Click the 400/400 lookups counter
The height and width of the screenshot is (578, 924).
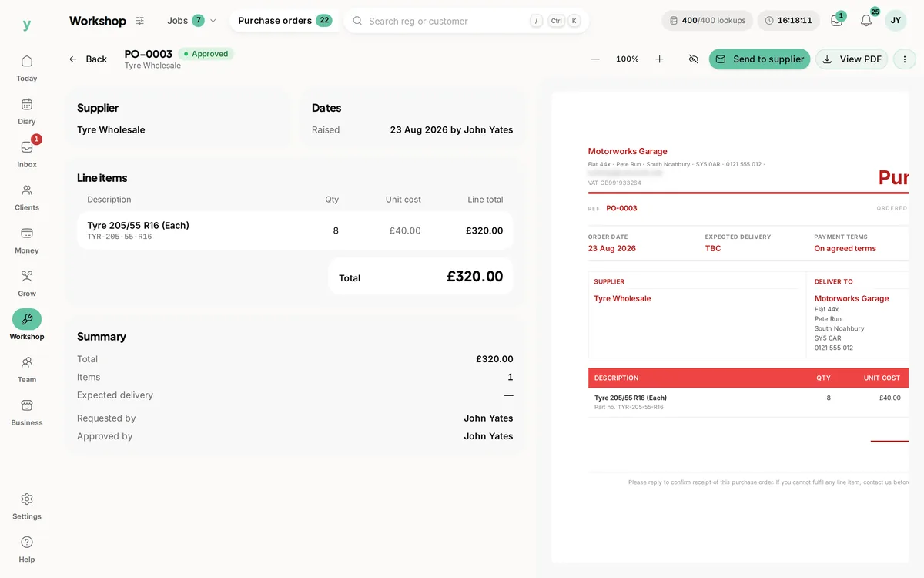click(707, 21)
